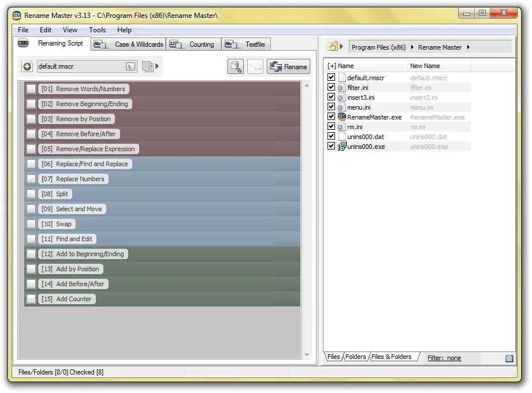
Task: Click the unins000.exe installer icon
Action: 341,147
